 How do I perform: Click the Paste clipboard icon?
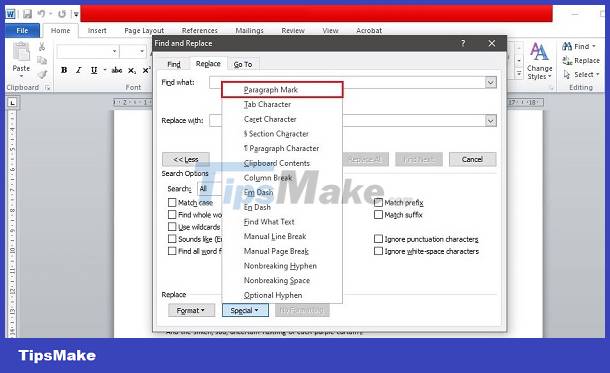pos(21,52)
